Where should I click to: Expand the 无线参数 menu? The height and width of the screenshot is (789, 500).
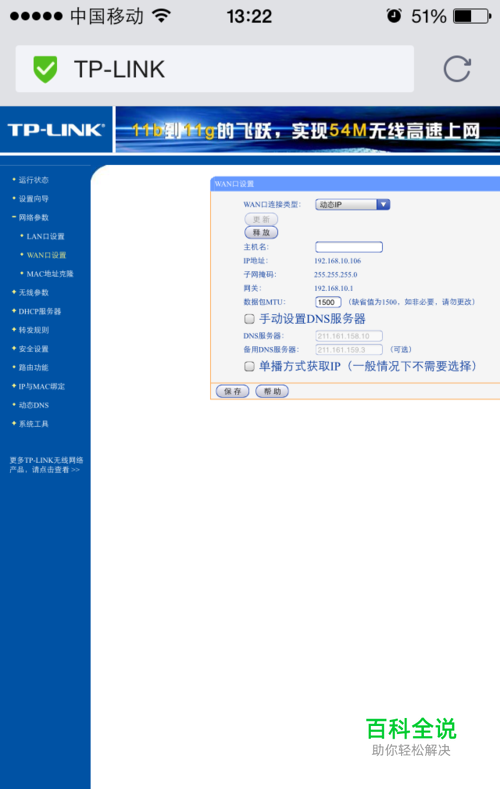tap(33, 292)
